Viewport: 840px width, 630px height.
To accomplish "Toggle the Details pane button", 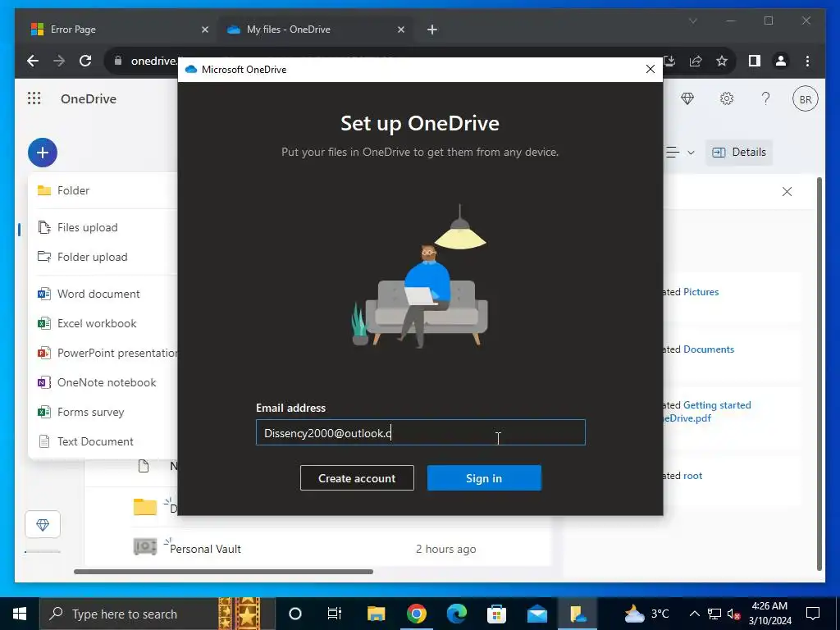I will [x=739, y=152].
